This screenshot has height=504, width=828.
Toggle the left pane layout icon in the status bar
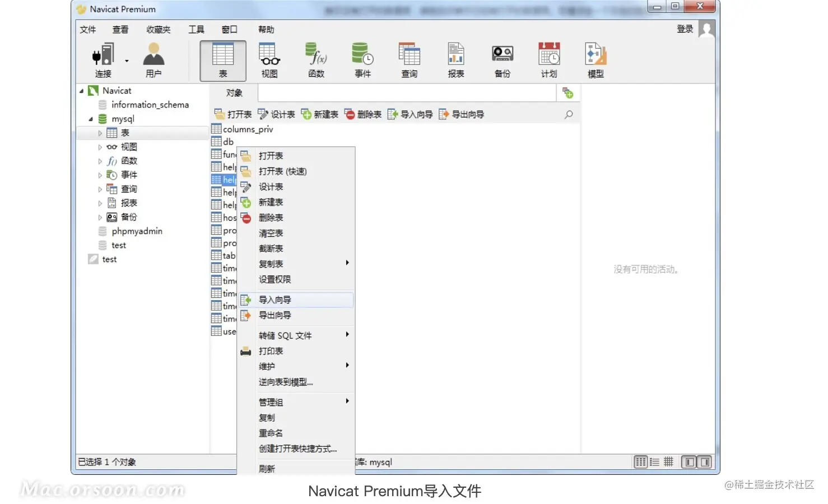pos(690,462)
